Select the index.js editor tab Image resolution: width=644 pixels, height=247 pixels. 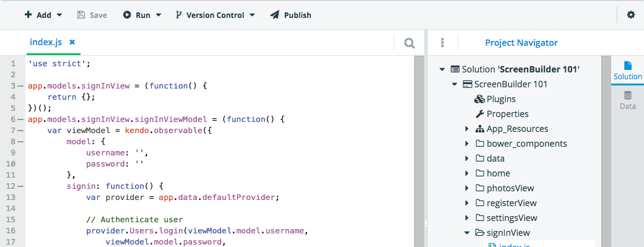(46, 42)
